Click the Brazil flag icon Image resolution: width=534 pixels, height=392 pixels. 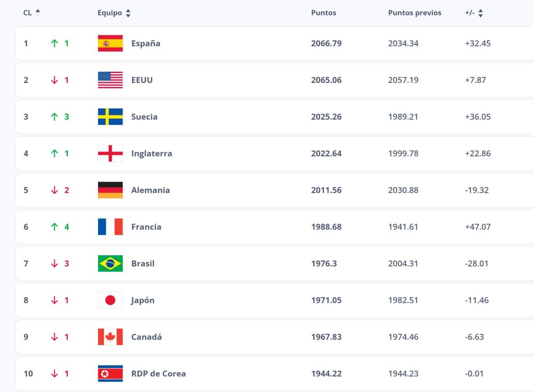point(110,264)
